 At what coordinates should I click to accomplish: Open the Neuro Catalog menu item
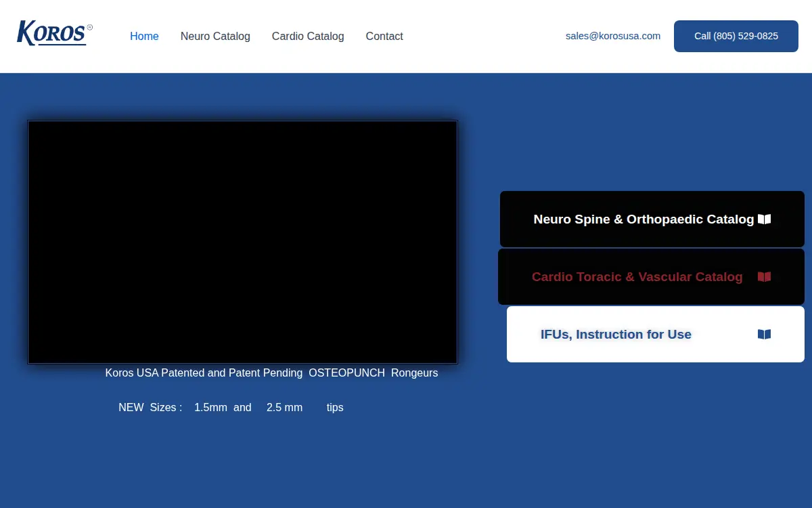pyautogui.click(x=215, y=37)
